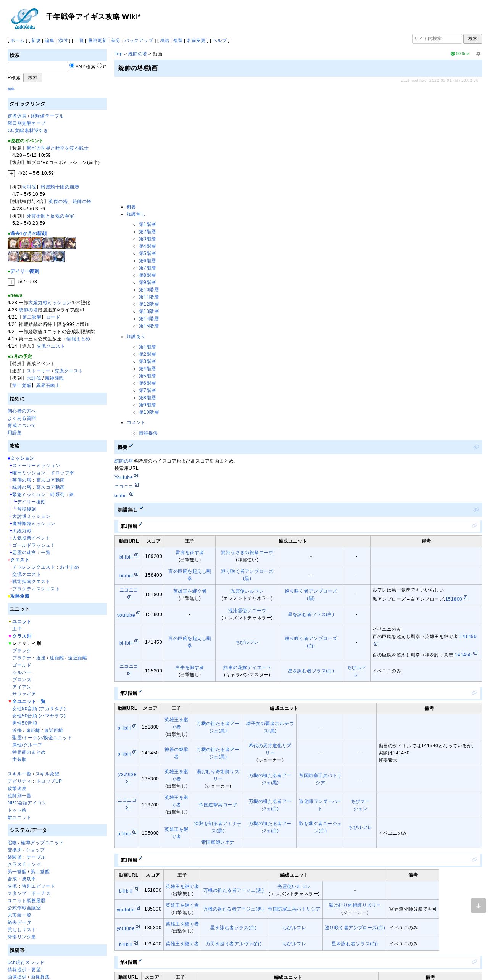The height and width of the screenshot is (980, 490).
Task: Click the scroll-to-bottom arrow button
Action: [478, 906]
